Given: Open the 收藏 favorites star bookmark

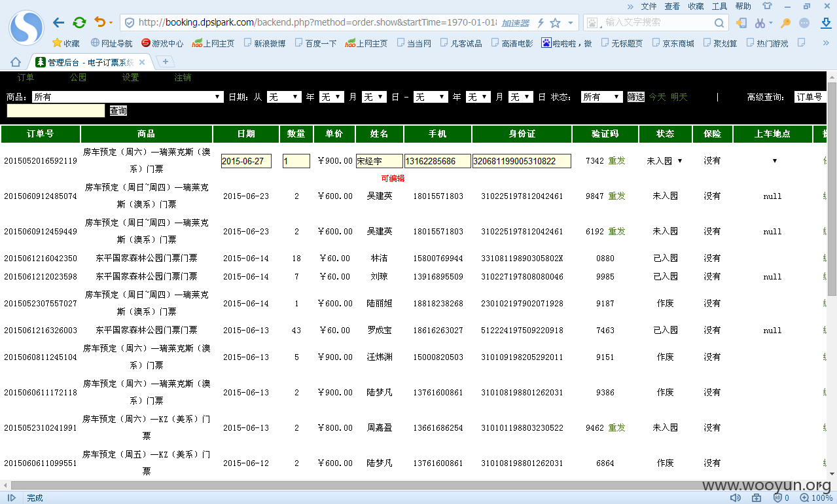Looking at the screenshot, I should coord(66,43).
